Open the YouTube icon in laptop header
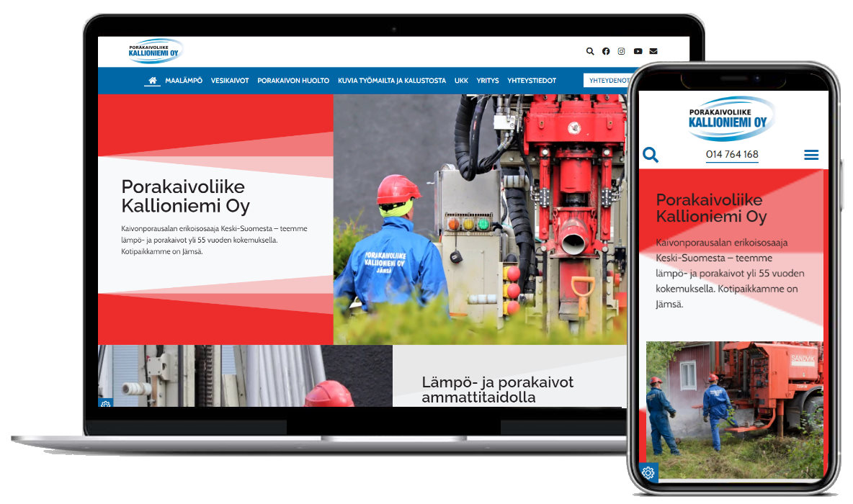853x504 pixels. [x=638, y=51]
